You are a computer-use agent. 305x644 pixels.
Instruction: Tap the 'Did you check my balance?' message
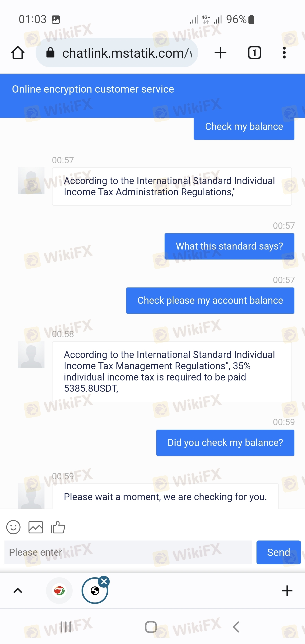(x=225, y=443)
